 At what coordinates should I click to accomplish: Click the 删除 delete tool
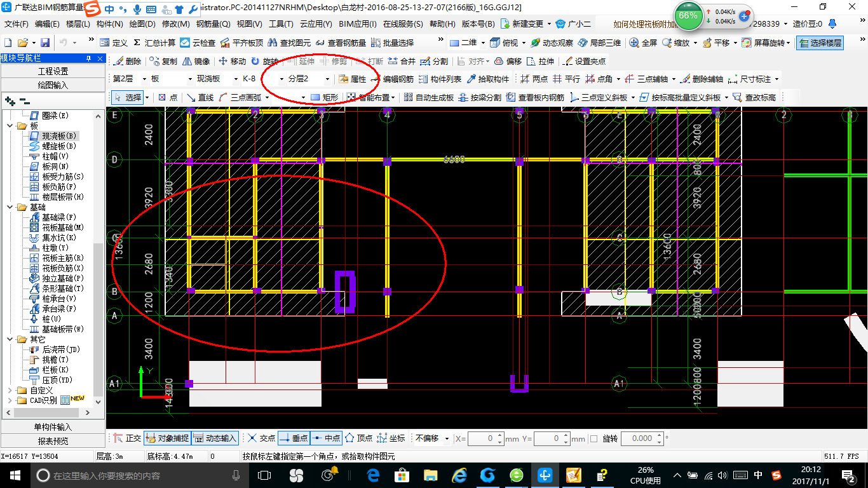128,62
